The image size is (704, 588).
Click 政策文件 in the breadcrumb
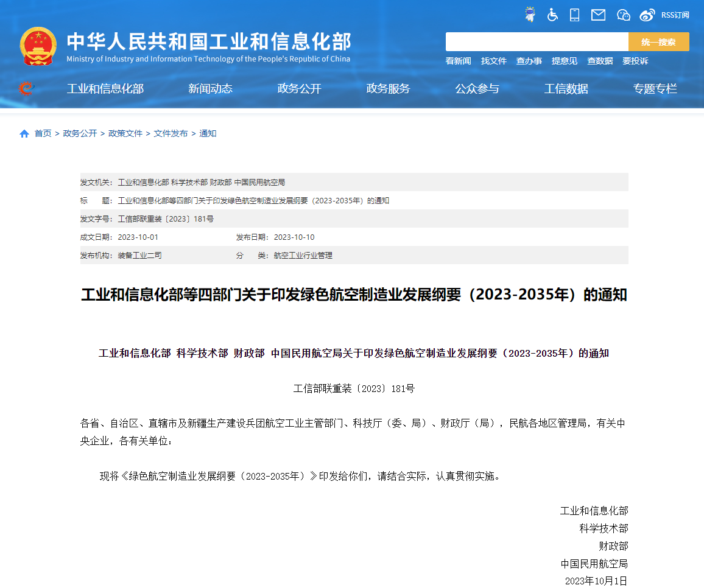(125, 133)
